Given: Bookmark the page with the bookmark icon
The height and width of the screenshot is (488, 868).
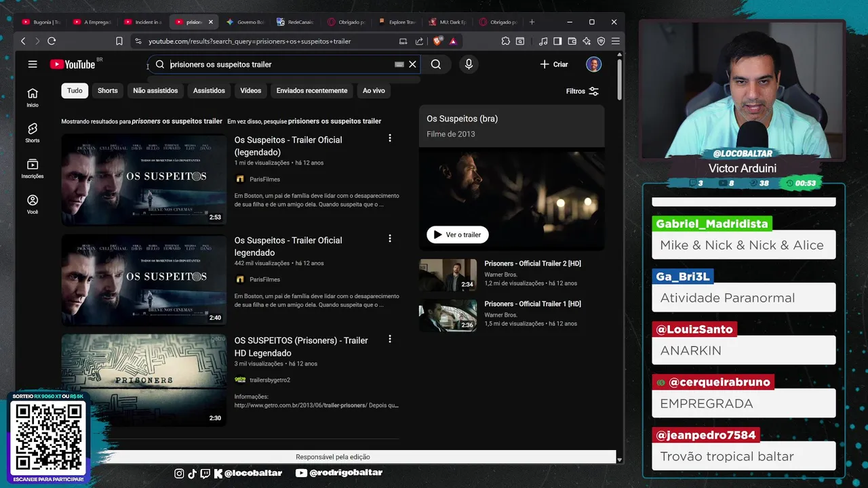Looking at the screenshot, I should [x=119, y=41].
